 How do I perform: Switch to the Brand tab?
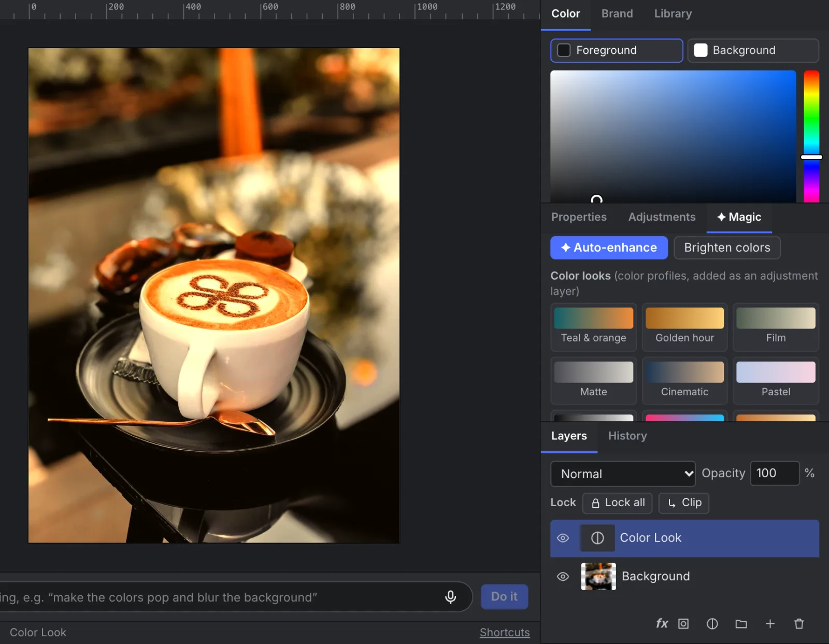pos(617,14)
